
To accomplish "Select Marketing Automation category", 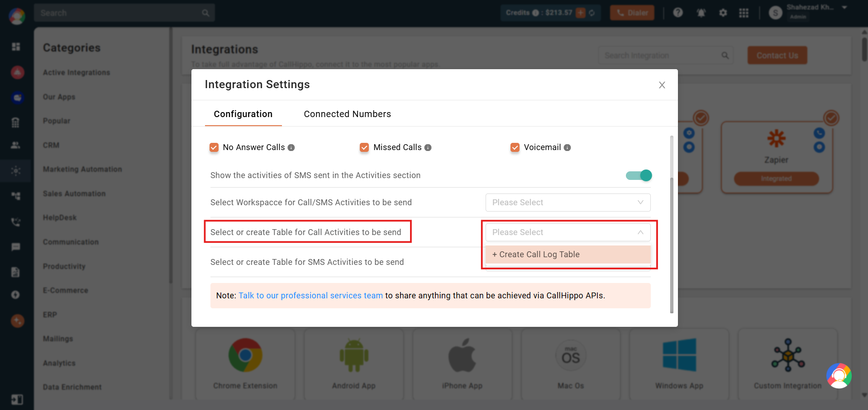I will [x=82, y=169].
